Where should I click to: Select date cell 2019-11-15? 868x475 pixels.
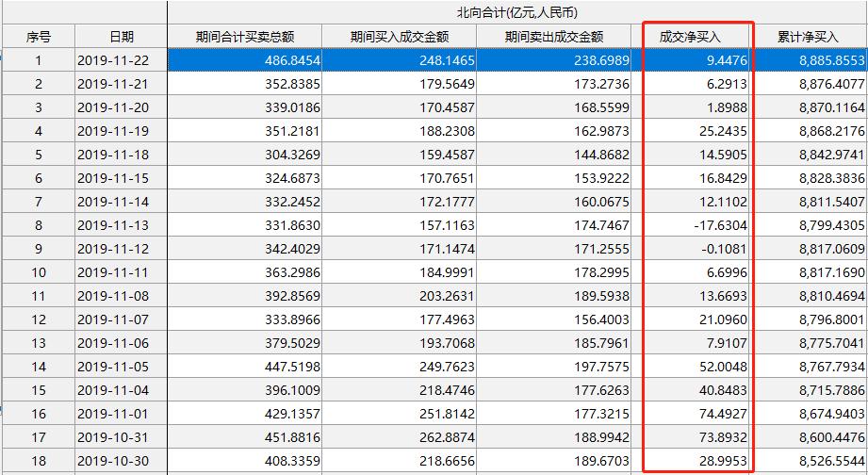click(x=122, y=178)
